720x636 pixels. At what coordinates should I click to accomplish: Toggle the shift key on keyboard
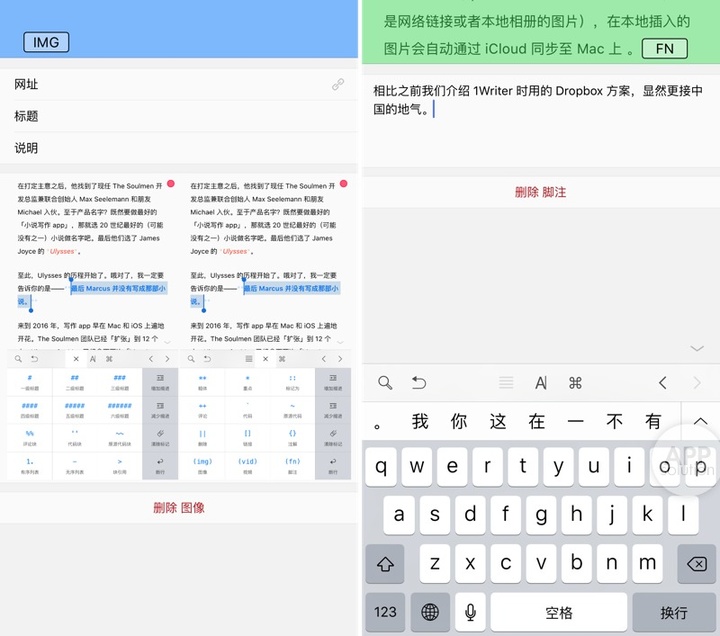point(385,564)
